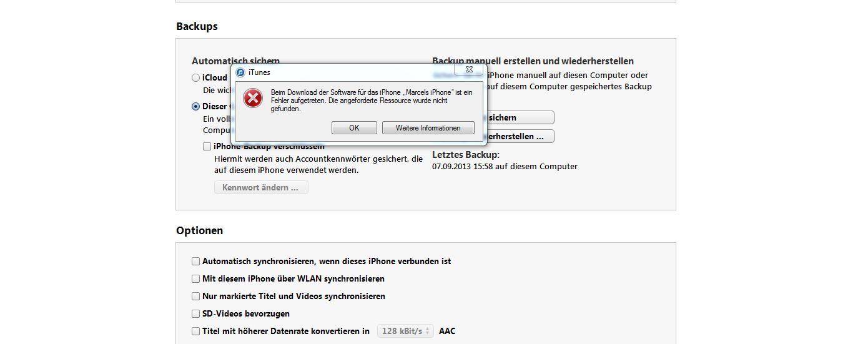Open Weitere Informationen in the error dialog

click(x=428, y=128)
